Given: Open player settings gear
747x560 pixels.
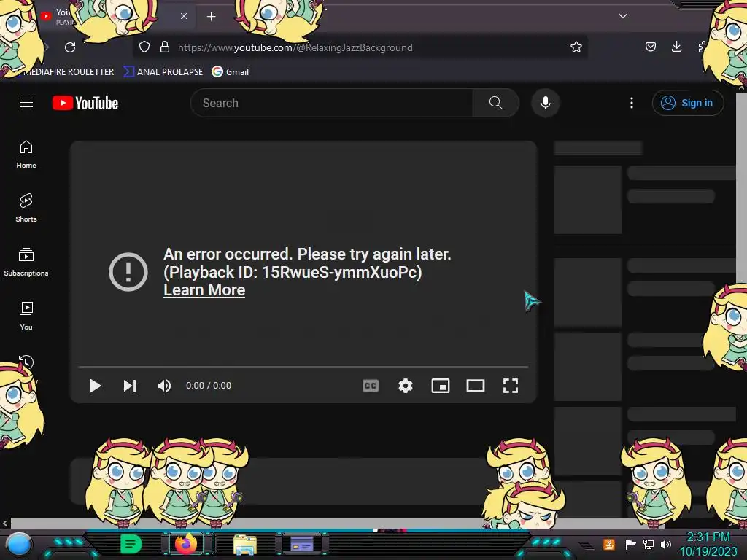Looking at the screenshot, I should click(x=406, y=386).
